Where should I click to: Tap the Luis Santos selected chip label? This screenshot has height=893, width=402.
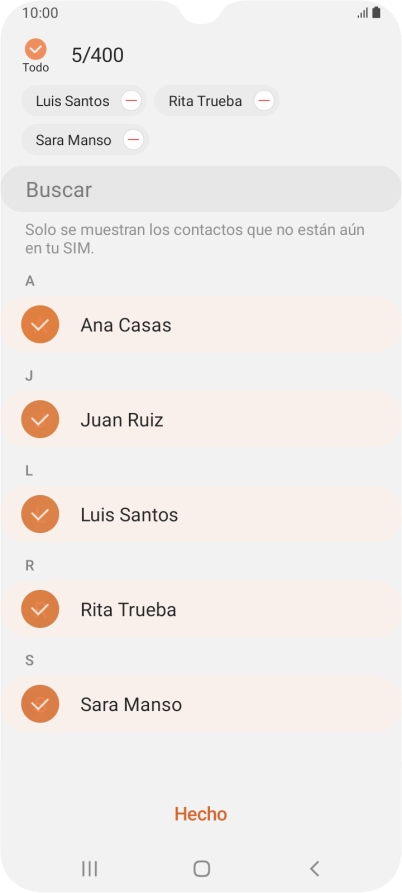(x=72, y=101)
